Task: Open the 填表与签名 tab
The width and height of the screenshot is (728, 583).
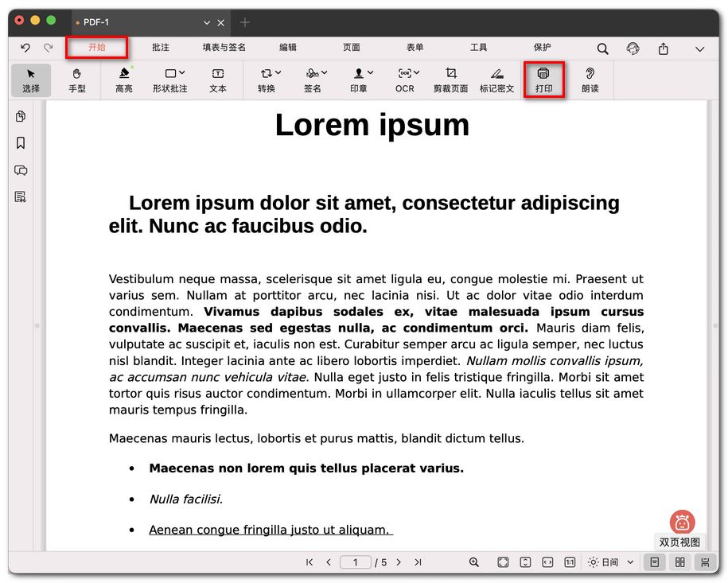Action: (x=224, y=48)
